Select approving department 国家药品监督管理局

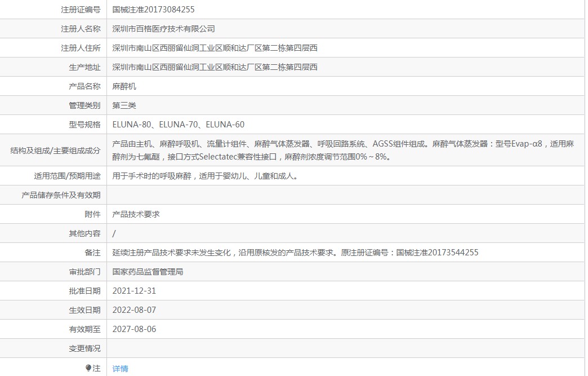tap(148, 272)
